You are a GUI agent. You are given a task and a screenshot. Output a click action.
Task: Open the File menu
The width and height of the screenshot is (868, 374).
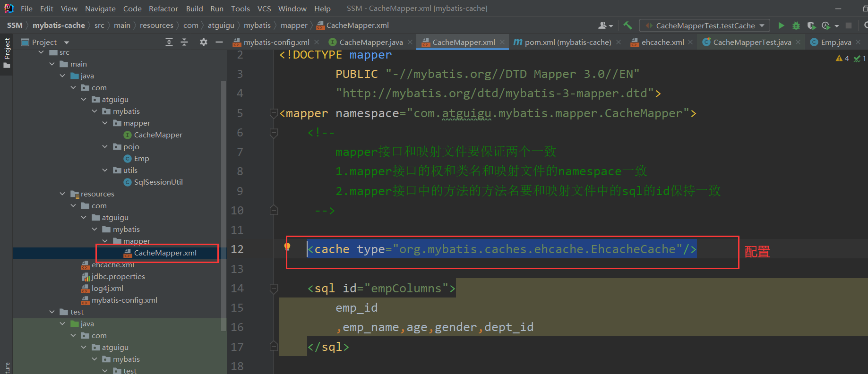coord(26,8)
